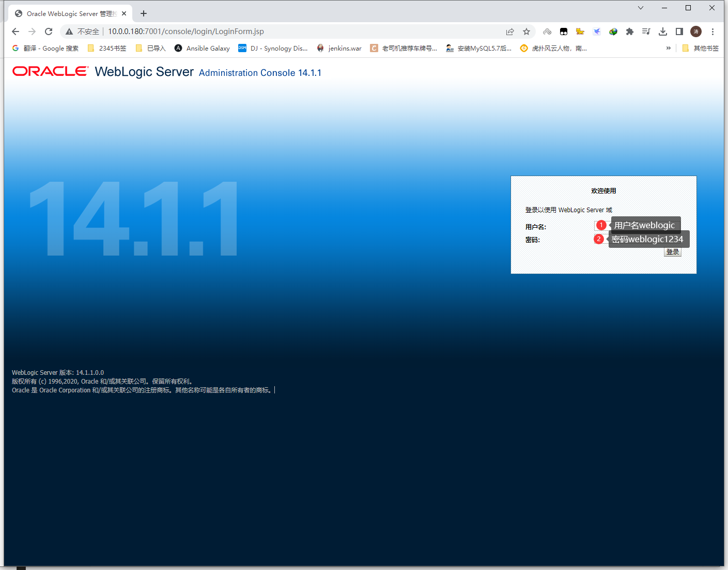The image size is (728, 570).
Task: Go back to previous page
Action: pyautogui.click(x=16, y=31)
